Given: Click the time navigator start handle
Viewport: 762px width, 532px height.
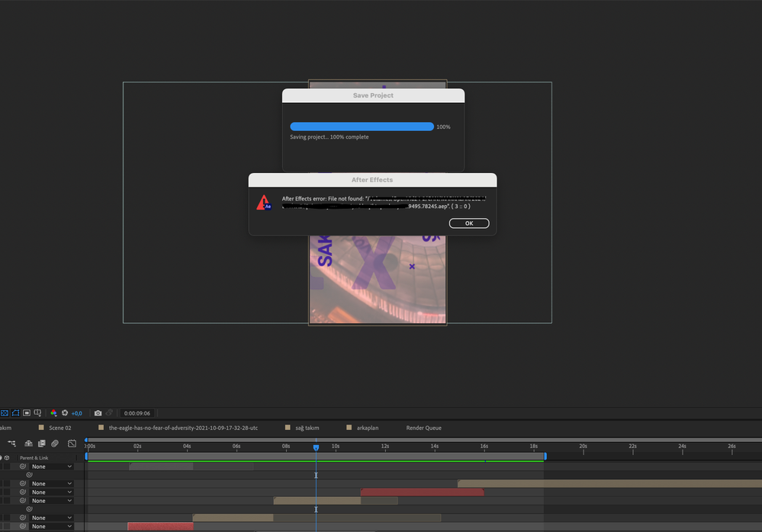Looking at the screenshot, I should click(x=86, y=440).
